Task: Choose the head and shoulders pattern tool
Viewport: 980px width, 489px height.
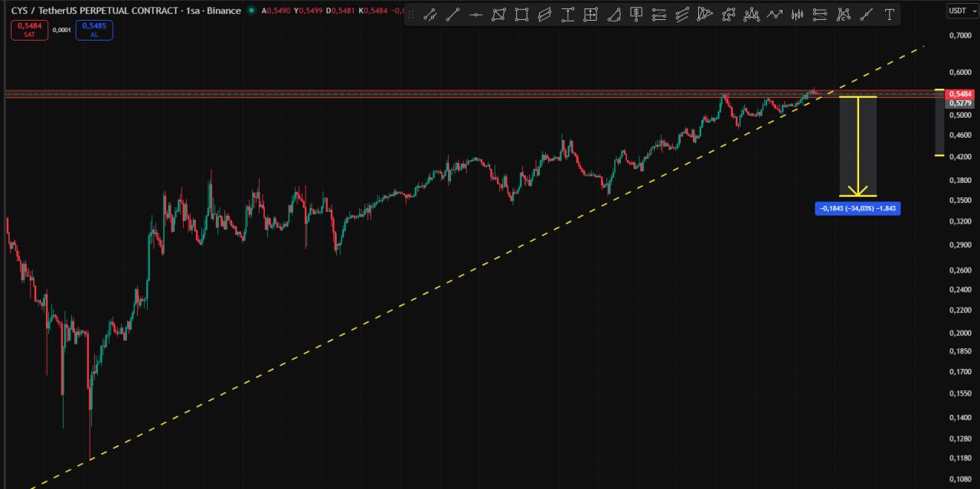Action: (x=751, y=15)
